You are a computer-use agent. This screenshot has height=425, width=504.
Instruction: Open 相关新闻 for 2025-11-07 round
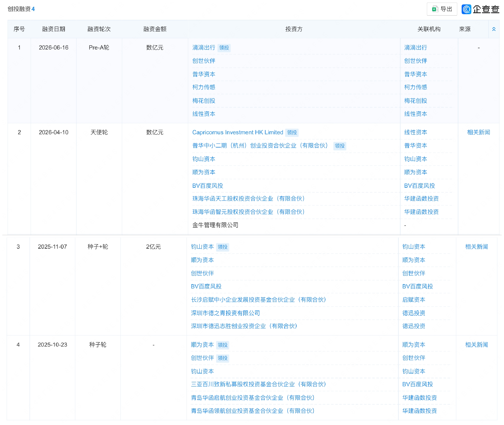point(476,247)
